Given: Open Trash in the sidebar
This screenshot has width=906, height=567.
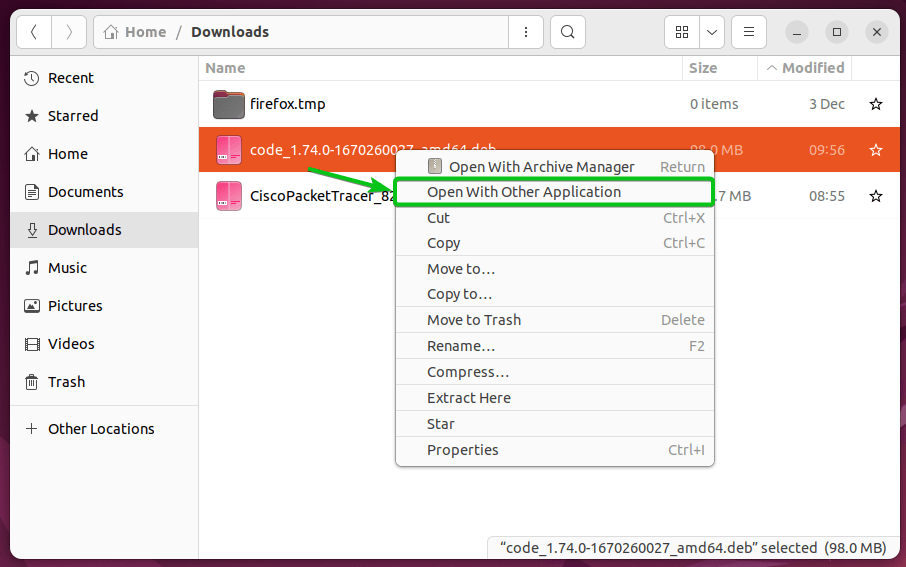Looking at the screenshot, I should pos(104,382).
